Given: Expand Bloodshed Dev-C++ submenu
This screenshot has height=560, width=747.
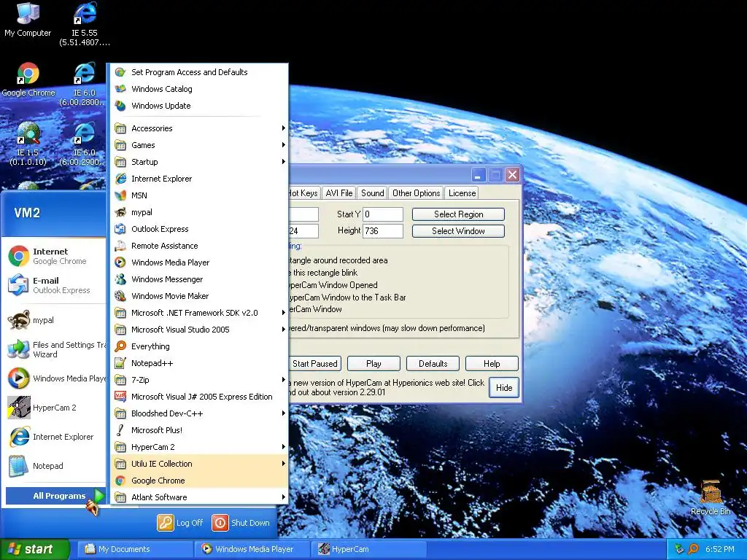Looking at the screenshot, I should coord(199,413).
